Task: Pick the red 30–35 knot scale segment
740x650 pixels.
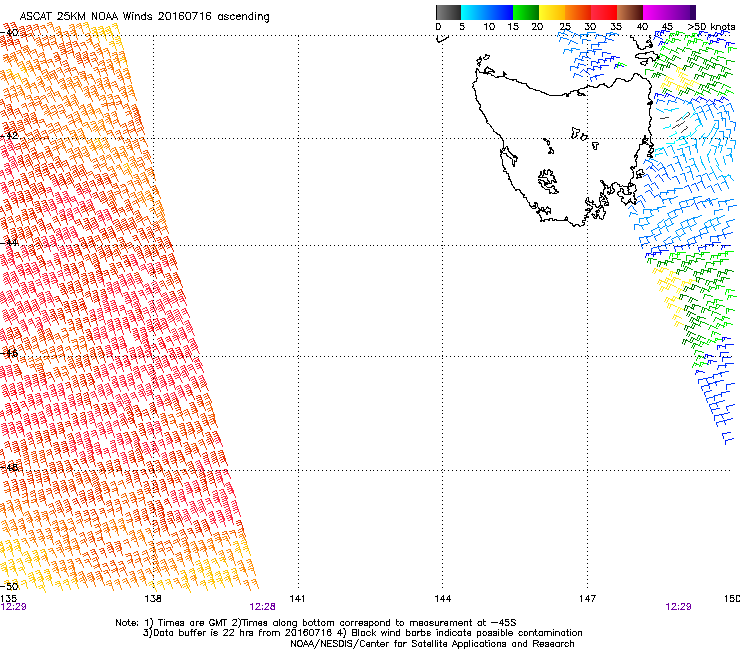Action: click(x=604, y=12)
